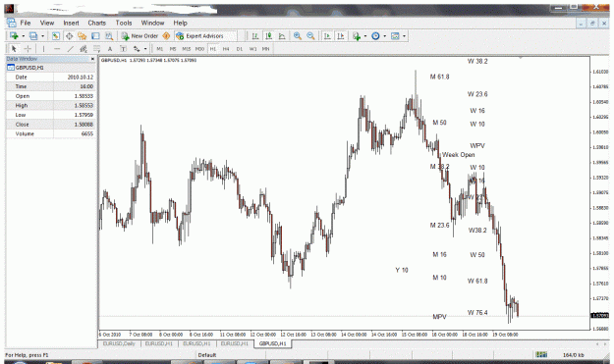Zoom in on the chart
Viewport: 614px width, 364px height.
[x=298, y=36]
